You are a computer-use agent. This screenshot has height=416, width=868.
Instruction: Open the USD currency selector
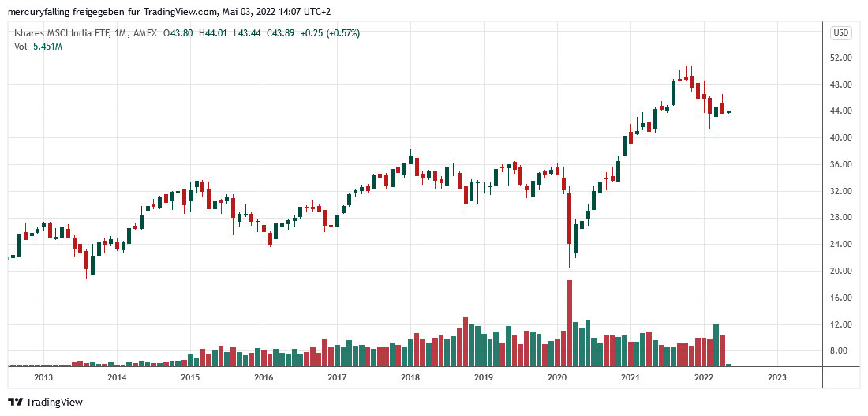tap(841, 33)
